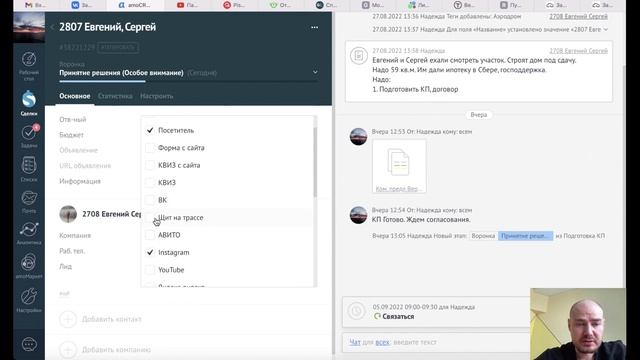Image resolution: width=640 pixels, height=360 pixels.
Task: Open the Рабочий стол dashboard icon
Action: [29, 59]
